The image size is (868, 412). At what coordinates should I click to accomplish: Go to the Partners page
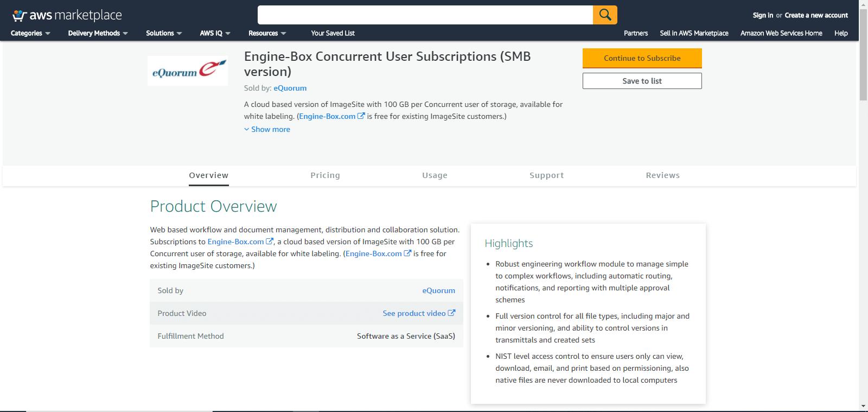tap(636, 33)
